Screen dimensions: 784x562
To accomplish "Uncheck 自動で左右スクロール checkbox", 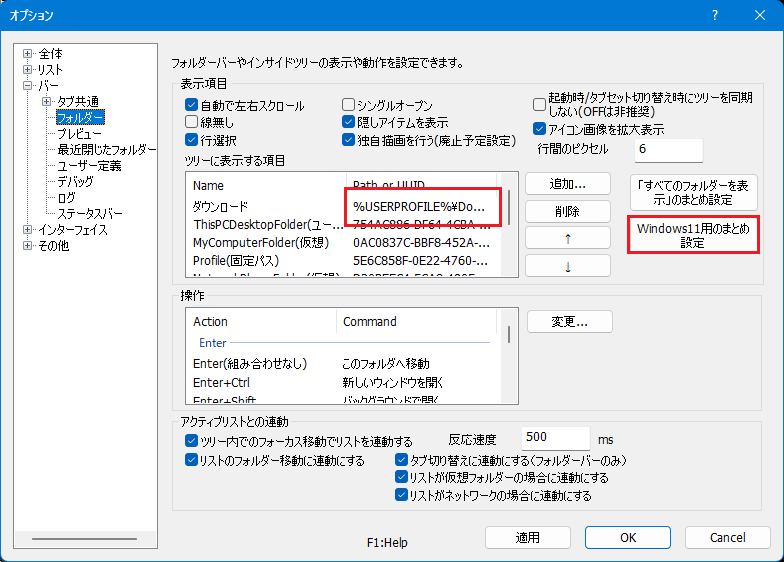I will 192,105.
